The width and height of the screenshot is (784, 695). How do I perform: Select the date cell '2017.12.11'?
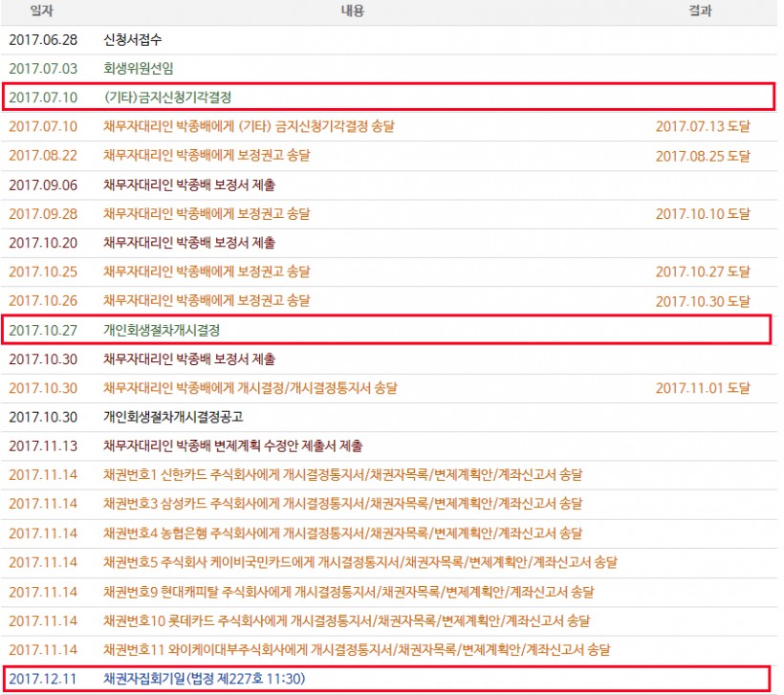tap(43, 679)
